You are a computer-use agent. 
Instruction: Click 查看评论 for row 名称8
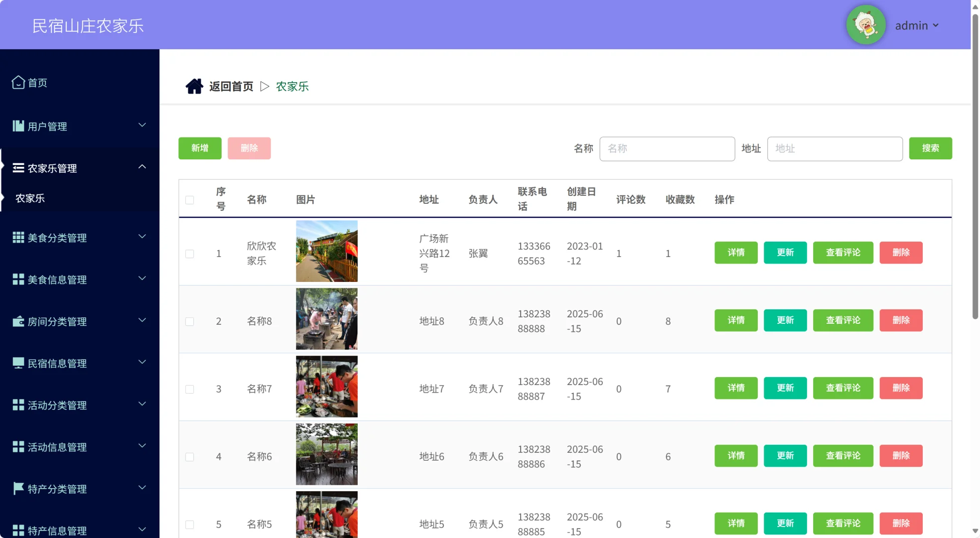click(843, 320)
